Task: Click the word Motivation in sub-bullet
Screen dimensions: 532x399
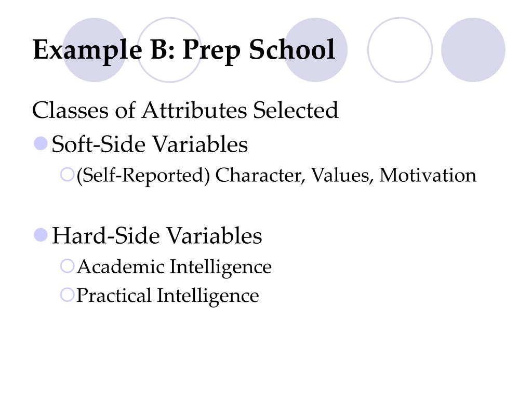Action: (428, 175)
